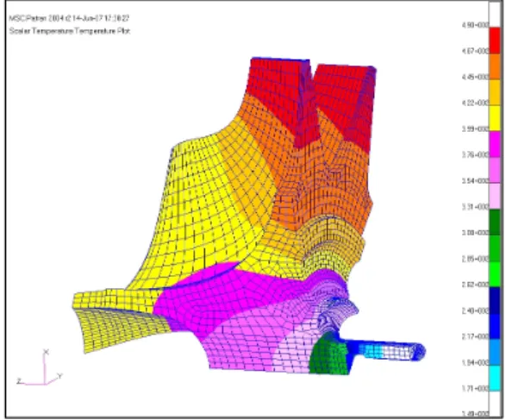Screen dimensions: 506x420
Task: Click the coordinate axis triad origin
Action: [x=45, y=384]
